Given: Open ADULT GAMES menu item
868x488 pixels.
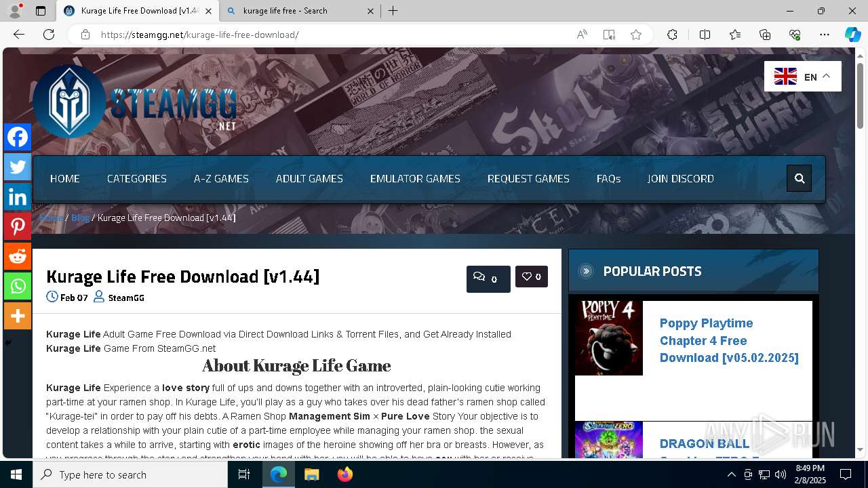Looking at the screenshot, I should [309, 178].
